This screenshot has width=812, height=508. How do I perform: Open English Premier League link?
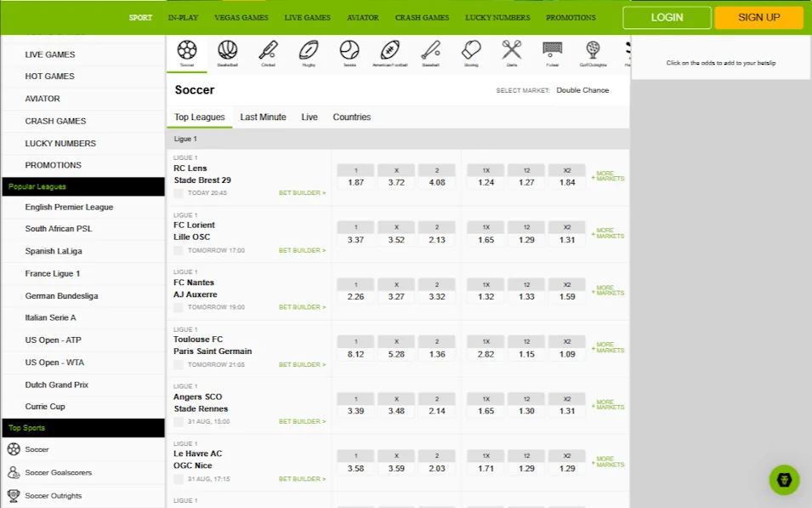pos(69,208)
